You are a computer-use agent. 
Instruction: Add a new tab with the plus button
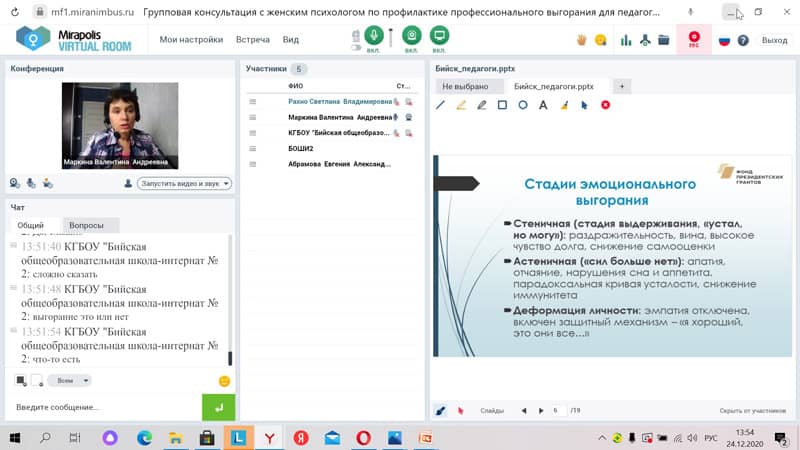pos(621,86)
